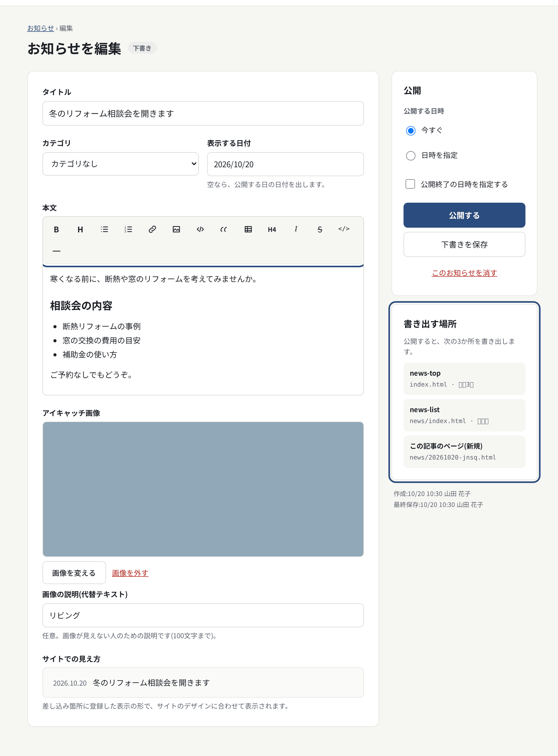Image resolution: width=558 pixels, height=756 pixels.
Task: Insert a heading with the H button
Action: [x=80, y=229]
